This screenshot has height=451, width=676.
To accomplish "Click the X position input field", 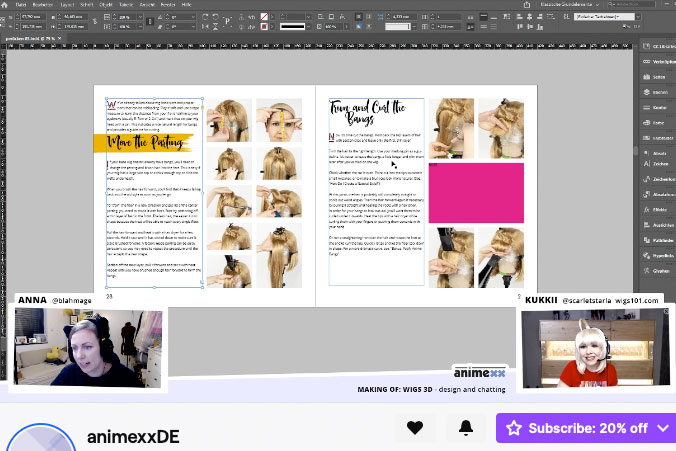I will tap(32, 17).
